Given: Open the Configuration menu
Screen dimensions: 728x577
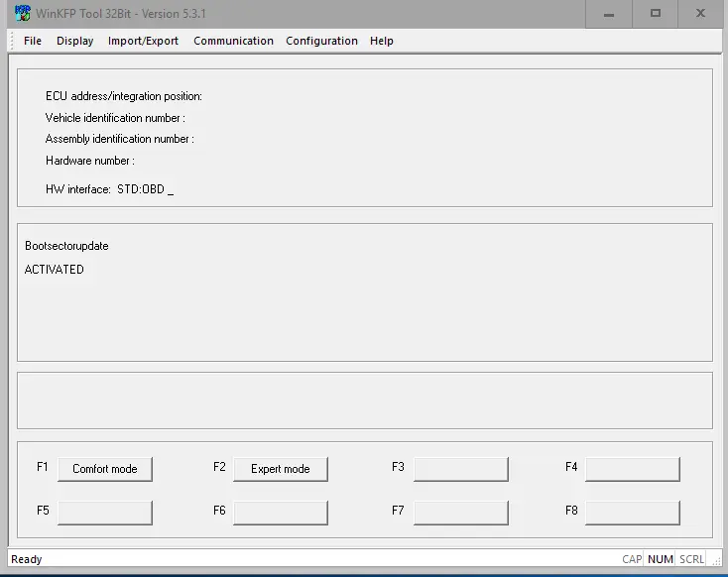Looking at the screenshot, I should (321, 41).
